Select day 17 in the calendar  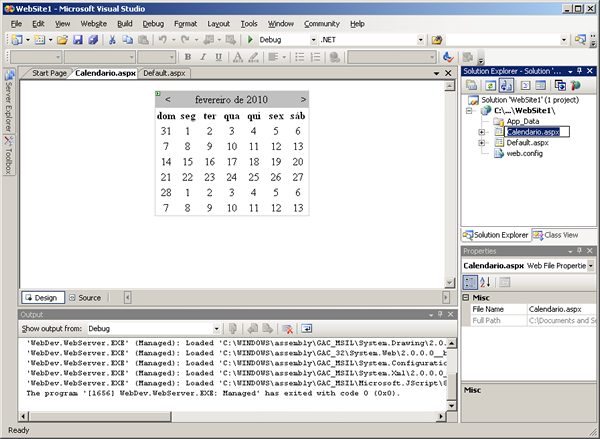point(232,162)
